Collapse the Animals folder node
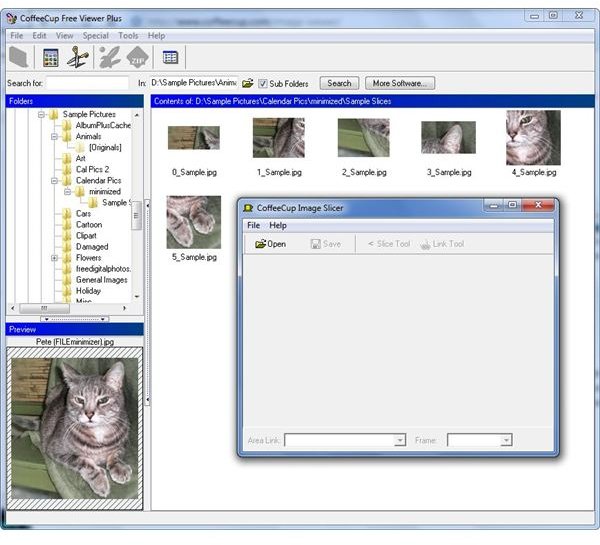Viewport: 600px width, 545px height. (54, 136)
